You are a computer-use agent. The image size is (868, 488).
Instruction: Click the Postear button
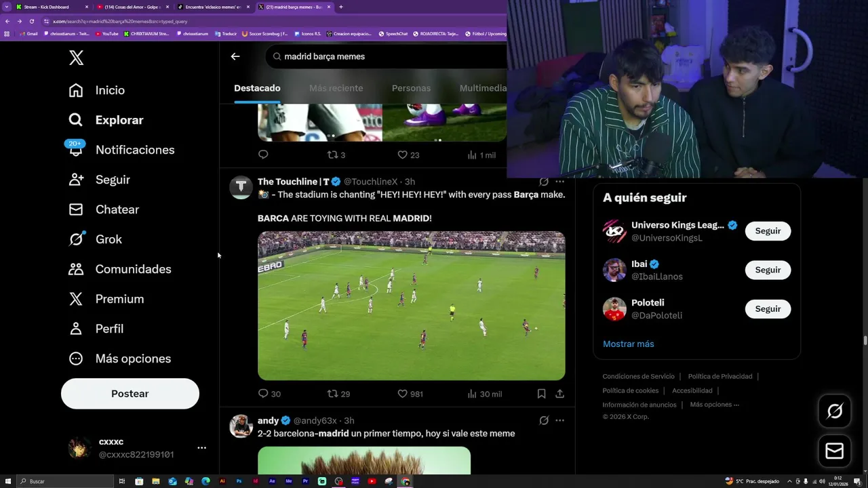coord(130,394)
